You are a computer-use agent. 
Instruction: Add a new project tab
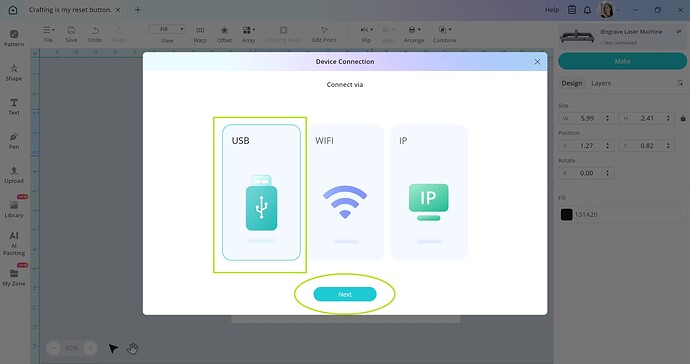[x=138, y=10]
